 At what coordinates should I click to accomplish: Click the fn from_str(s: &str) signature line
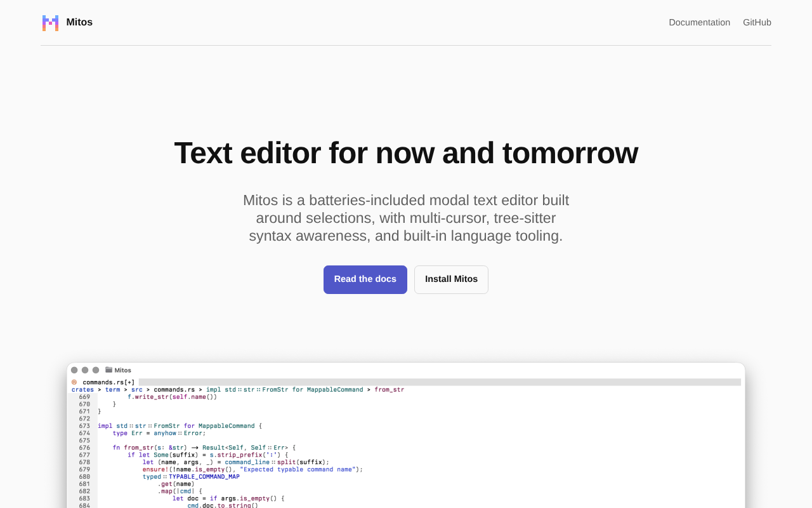point(204,448)
